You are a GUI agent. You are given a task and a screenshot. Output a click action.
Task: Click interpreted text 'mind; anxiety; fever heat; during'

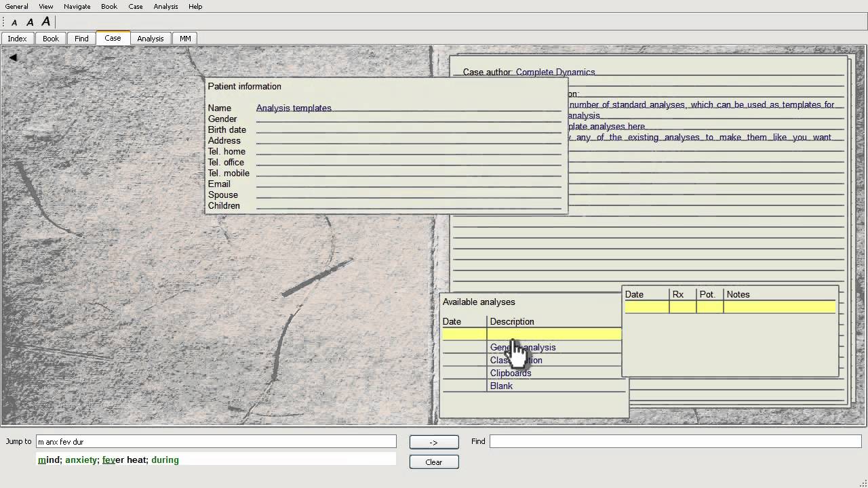click(x=108, y=460)
